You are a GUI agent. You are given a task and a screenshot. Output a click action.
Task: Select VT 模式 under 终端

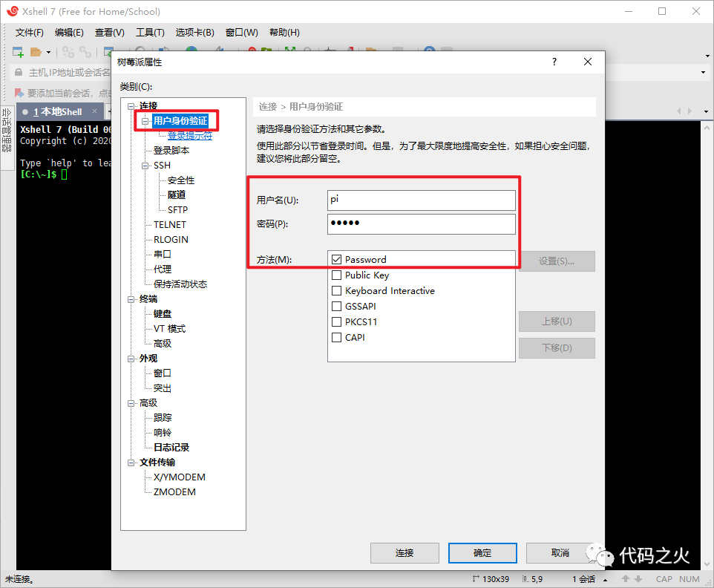169,329
